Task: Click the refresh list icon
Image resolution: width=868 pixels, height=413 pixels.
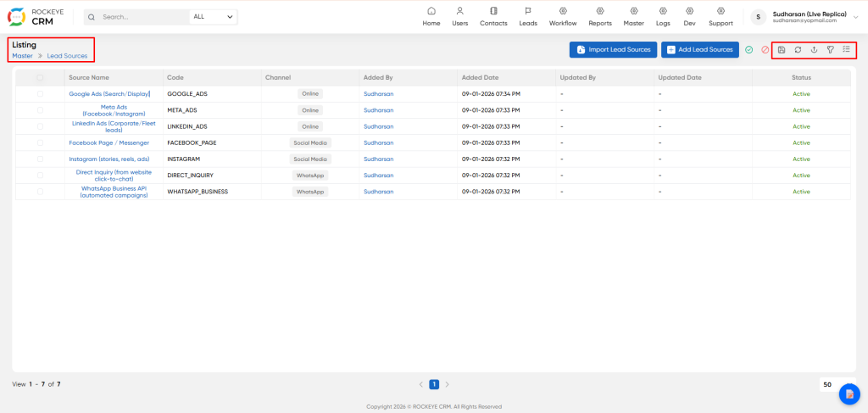Action: click(798, 50)
